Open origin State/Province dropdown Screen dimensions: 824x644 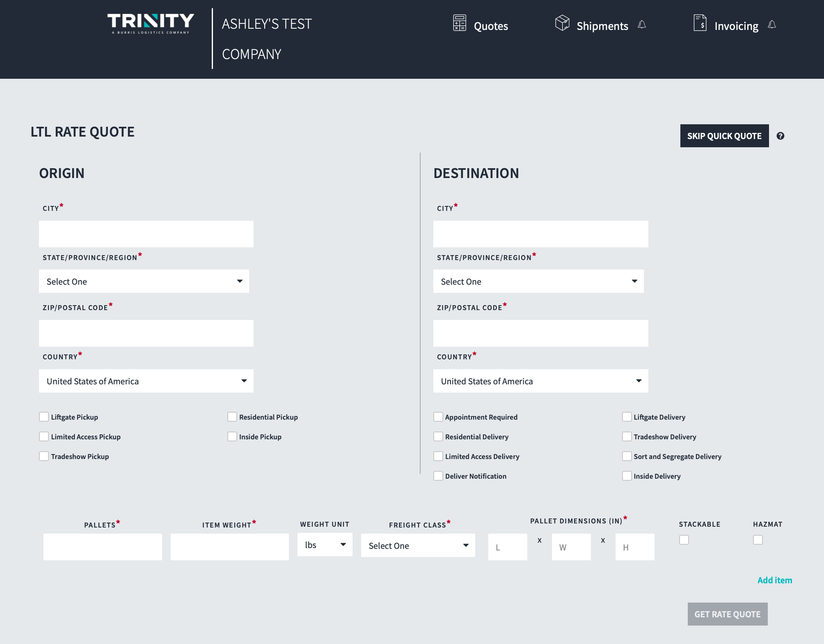[144, 281]
